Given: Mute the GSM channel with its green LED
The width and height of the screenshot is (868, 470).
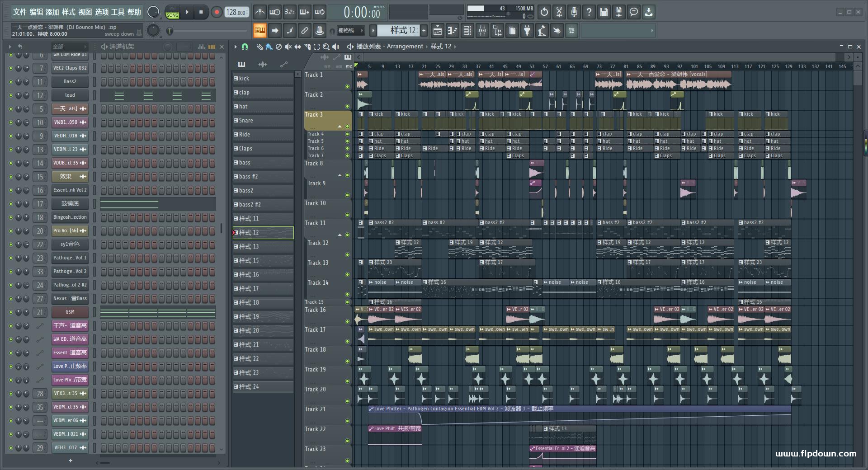Looking at the screenshot, I should [11, 312].
